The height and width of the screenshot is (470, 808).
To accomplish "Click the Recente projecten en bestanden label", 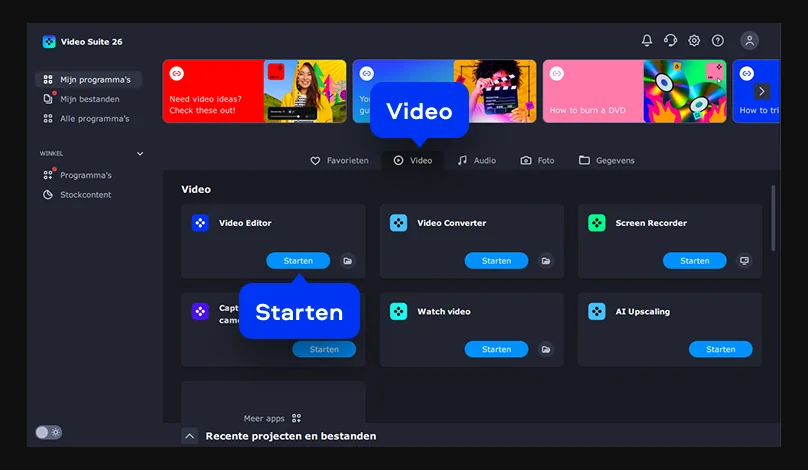I will (291, 436).
